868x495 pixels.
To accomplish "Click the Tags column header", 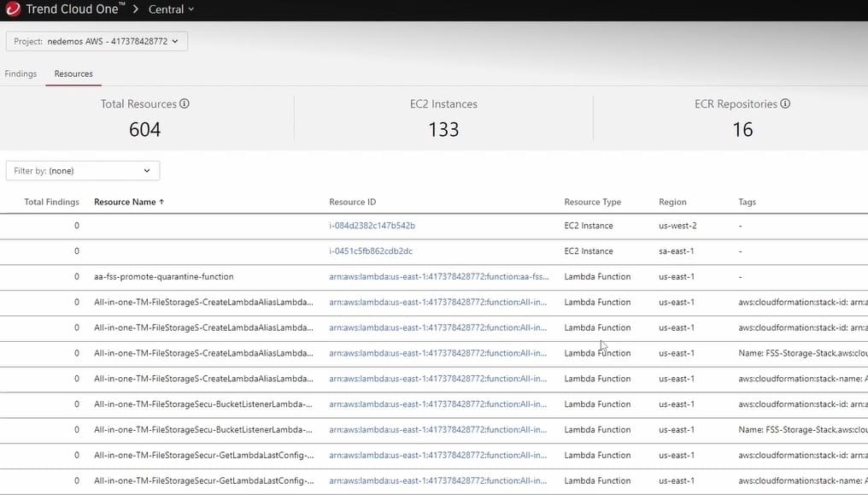I will (747, 203).
